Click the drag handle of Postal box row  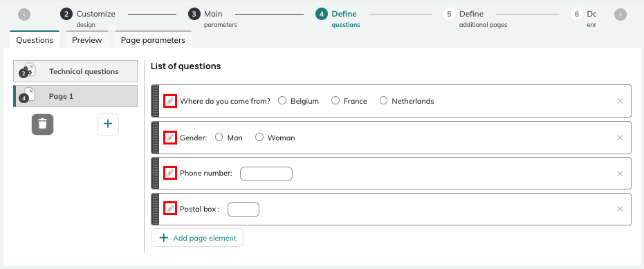pyautogui.click(x=155, y=209)
